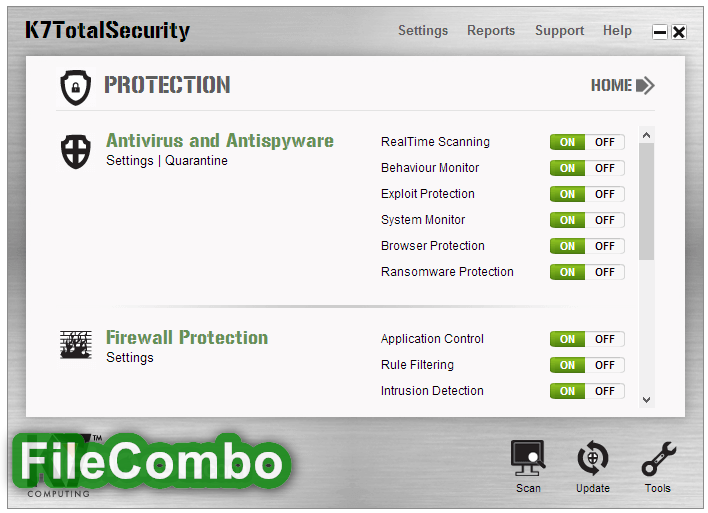Click the vertical scrollbar thumb
Image resolution: width=708 pixels, height=513 pixels.
[x=647, y=201]
